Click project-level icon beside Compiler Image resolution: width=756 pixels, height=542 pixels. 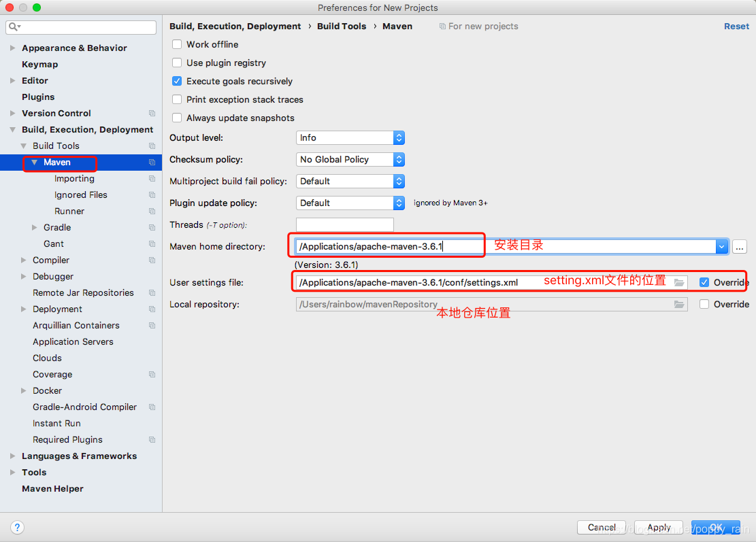(x=152, y=260)
